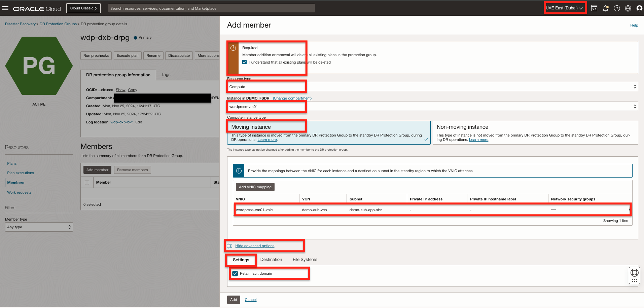Click the Member column header
The width and height of the screenshot is (644, 308).
(104, 182)
